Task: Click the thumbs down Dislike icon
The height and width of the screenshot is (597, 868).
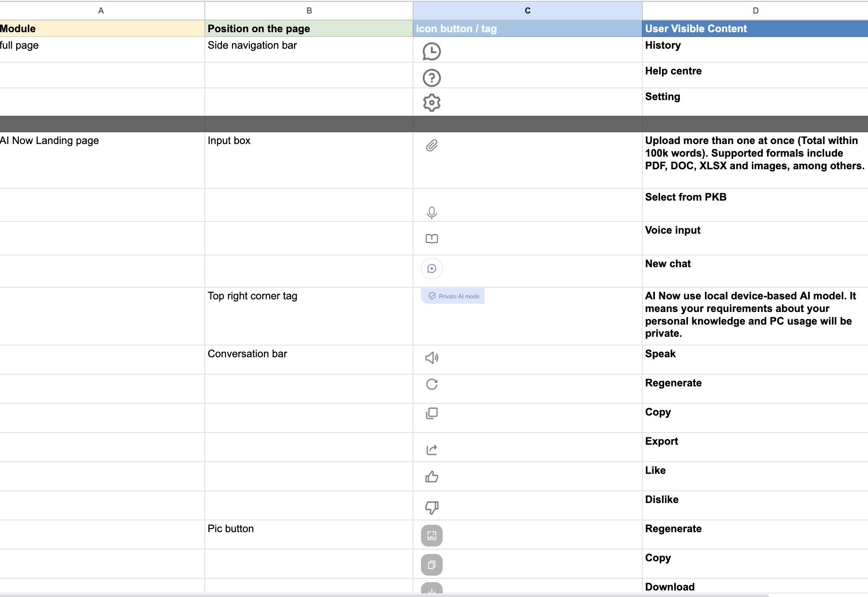Action: pyautogui.click(x=431, y=507)
